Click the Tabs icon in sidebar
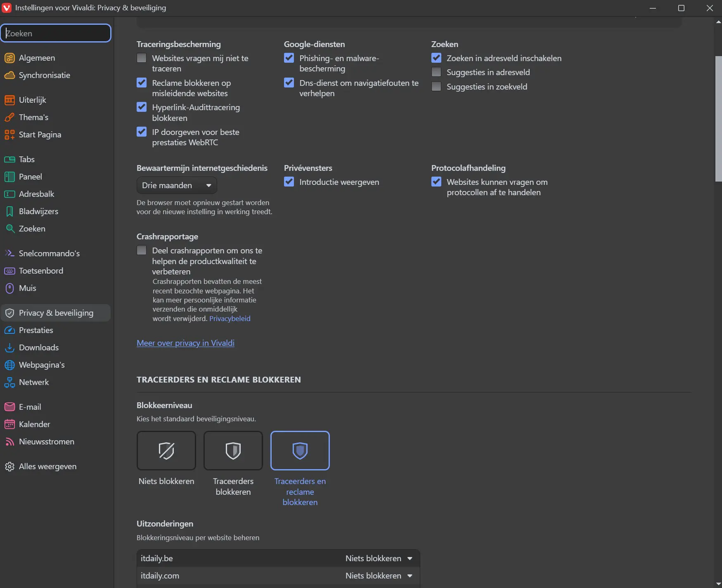722x588 pixels. [x=9, y=160]
